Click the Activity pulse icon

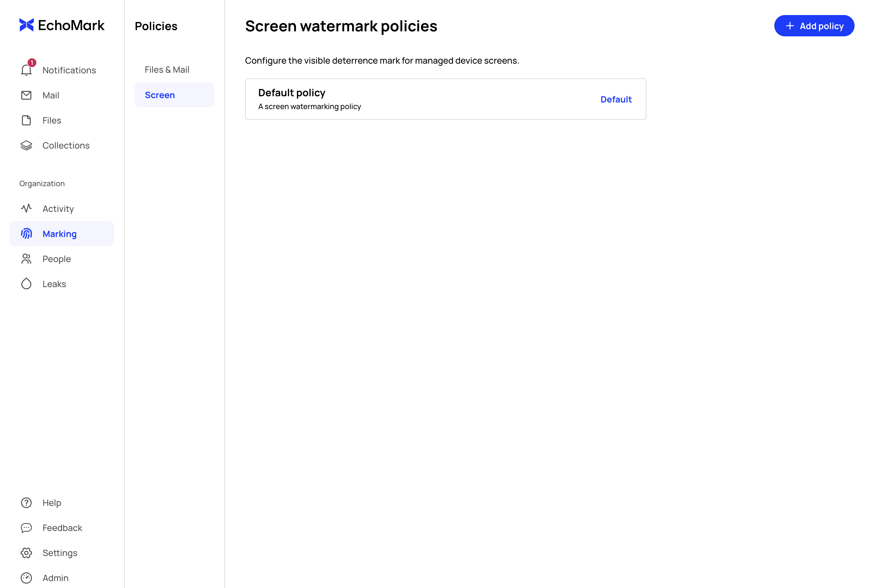click(26, 208)
